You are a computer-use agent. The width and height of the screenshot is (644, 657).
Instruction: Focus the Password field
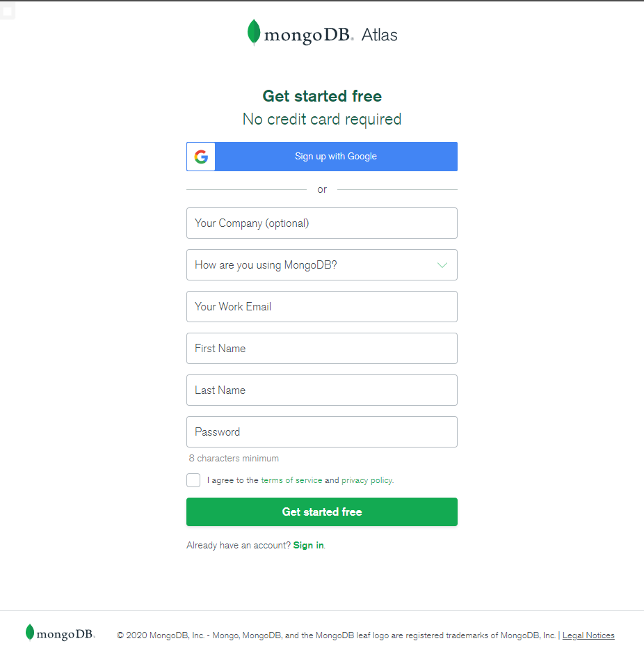coord(321,432)
